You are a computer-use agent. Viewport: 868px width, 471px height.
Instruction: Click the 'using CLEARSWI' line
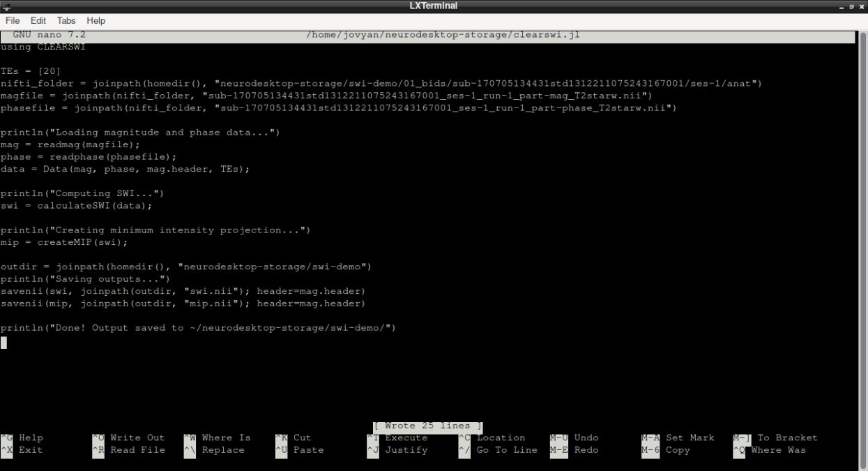43,47
